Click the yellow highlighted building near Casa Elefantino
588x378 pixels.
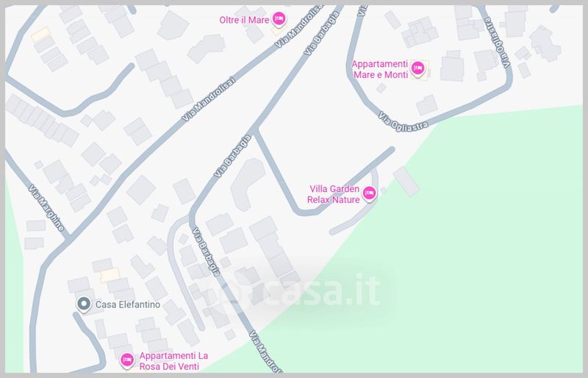[x=110, y=275]
